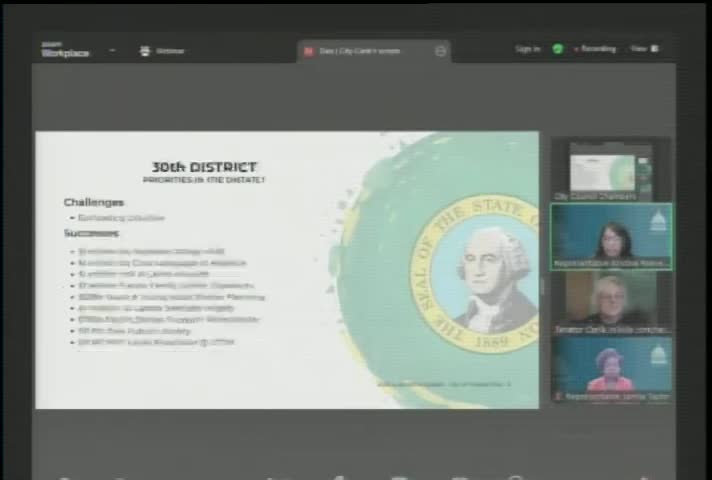The image size is (712, 480).
Task: Select the video tile with pink jacket participant
Action: (611, 370)
